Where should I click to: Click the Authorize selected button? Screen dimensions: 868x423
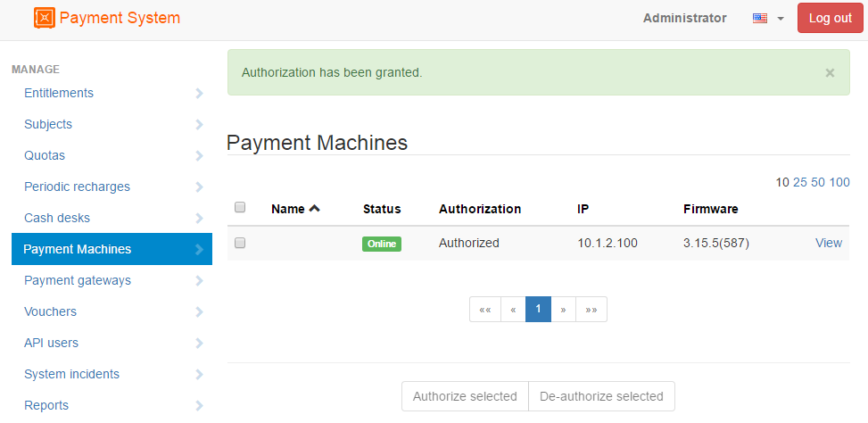(x=465, y=396)
